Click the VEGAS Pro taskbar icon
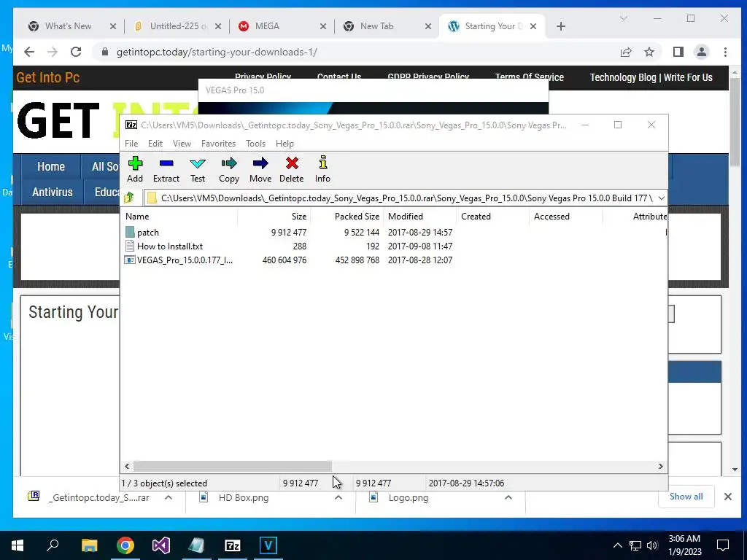This screenshot has width=747, height=560. pos(268,545)
